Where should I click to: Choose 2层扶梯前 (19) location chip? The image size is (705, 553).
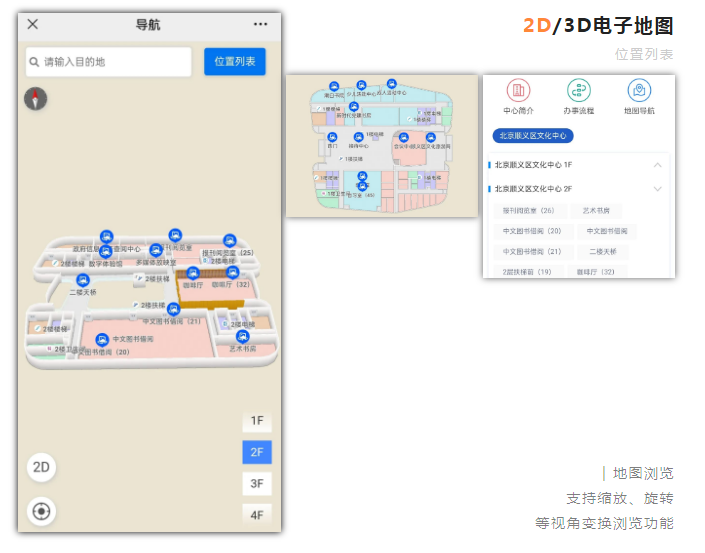tap(527, 272)
